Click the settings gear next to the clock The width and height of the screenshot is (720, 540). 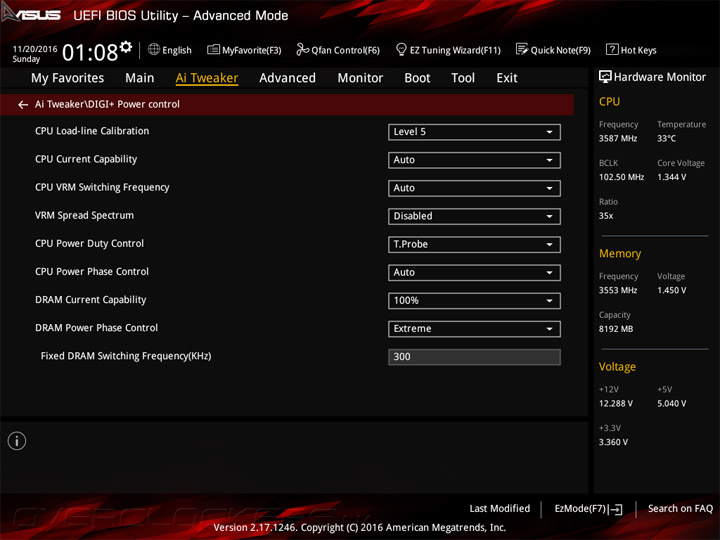tap(126, 46)
